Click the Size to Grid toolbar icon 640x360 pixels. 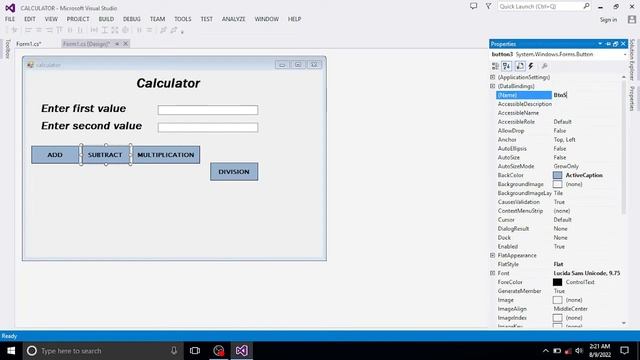pos(125,30)
